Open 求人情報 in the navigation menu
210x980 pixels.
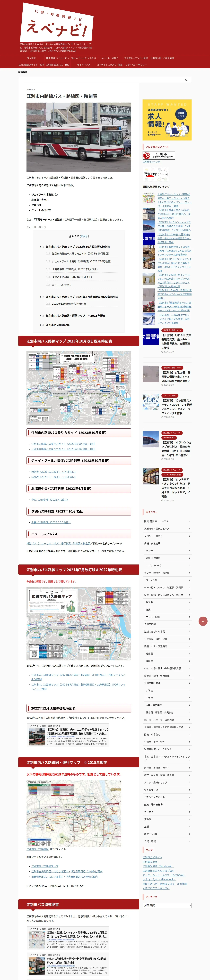point(31,58)
